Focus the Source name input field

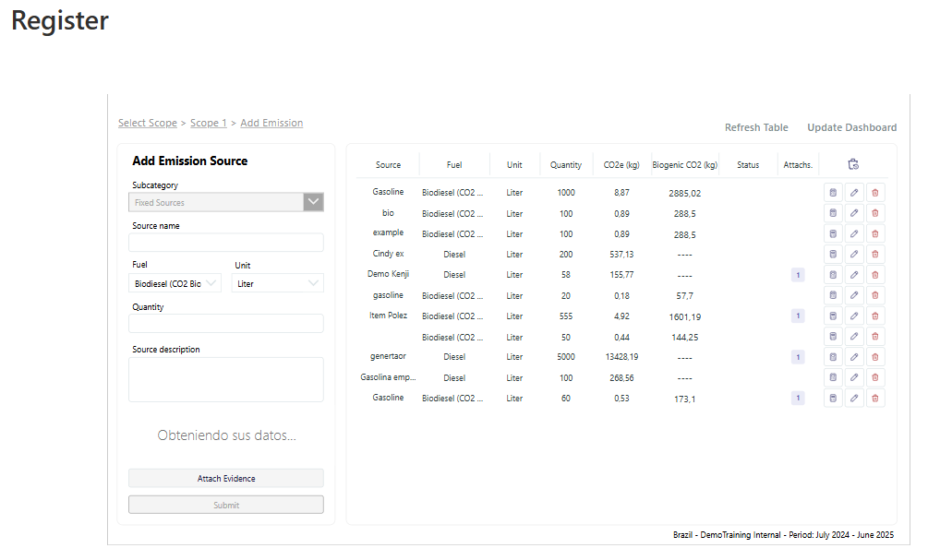pyautogui.click(x=226, y=243)
